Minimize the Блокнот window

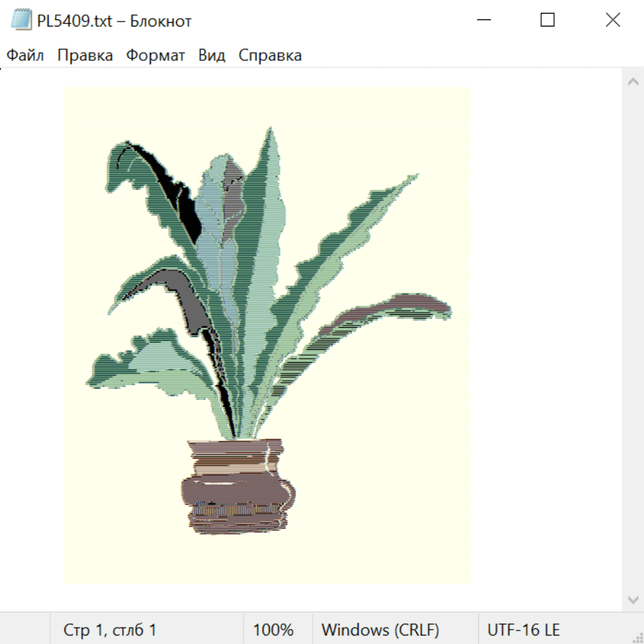pyautogui.click(x=484, y=20)
